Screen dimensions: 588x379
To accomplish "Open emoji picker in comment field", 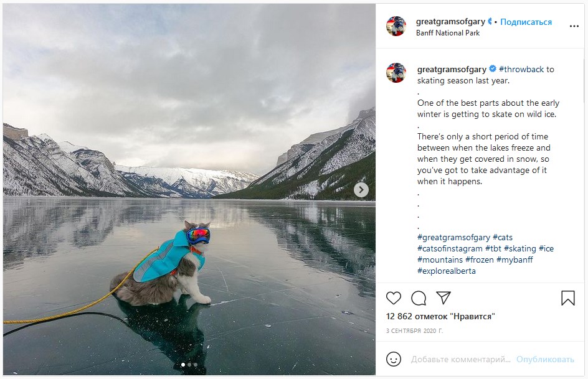I will pyautogui.click(x=394, y=359).
